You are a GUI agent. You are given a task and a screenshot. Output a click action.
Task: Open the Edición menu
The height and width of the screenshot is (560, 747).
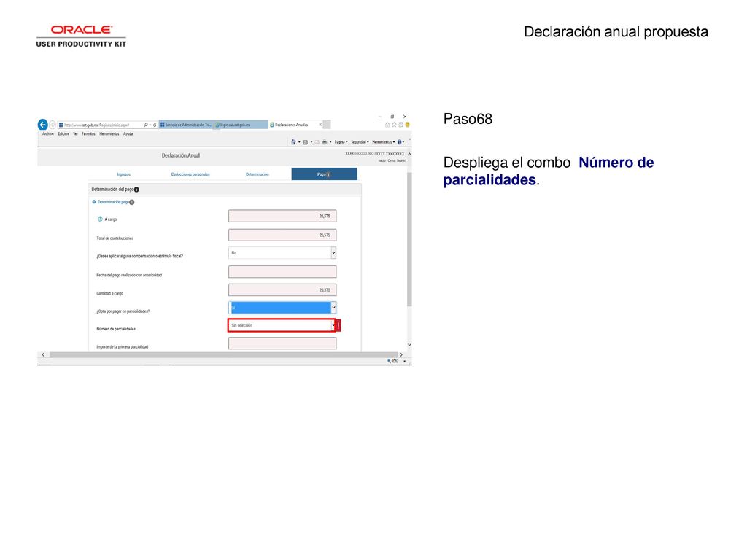pyautogui.click(x=63, y=134)
